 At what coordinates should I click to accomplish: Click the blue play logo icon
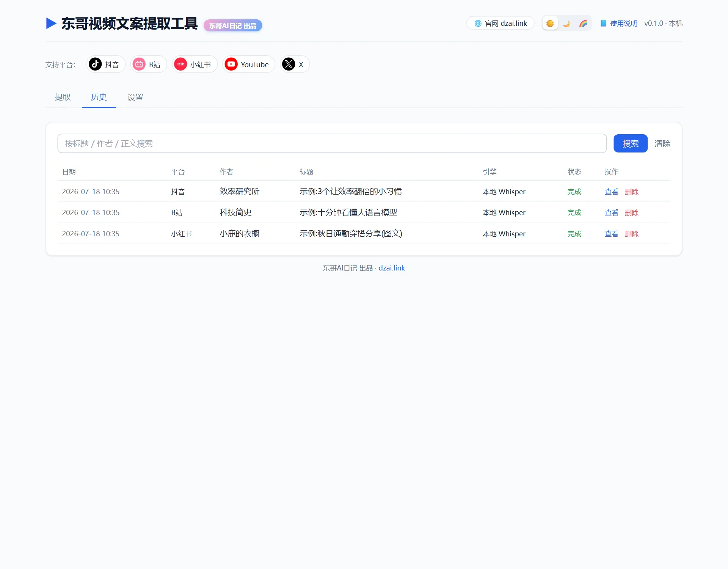coord(51,24)
